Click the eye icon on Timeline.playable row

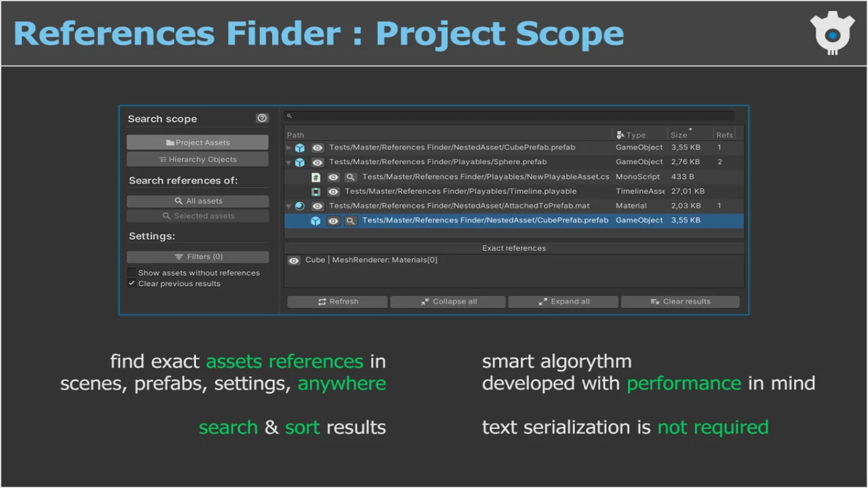click(333, 192)
